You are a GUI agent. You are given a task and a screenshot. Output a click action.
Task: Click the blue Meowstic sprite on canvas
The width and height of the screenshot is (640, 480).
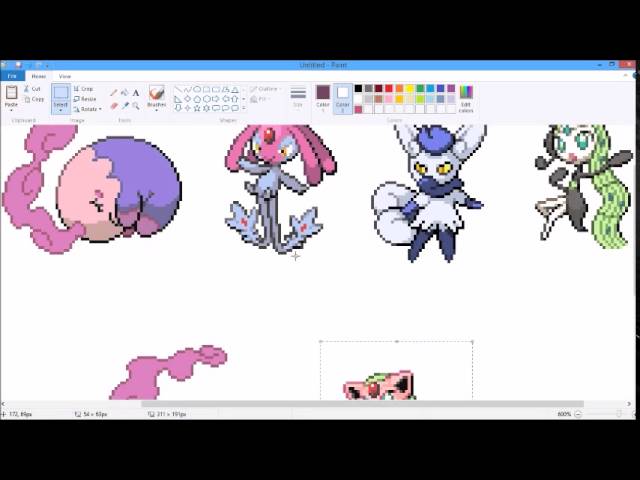(430, 194)
